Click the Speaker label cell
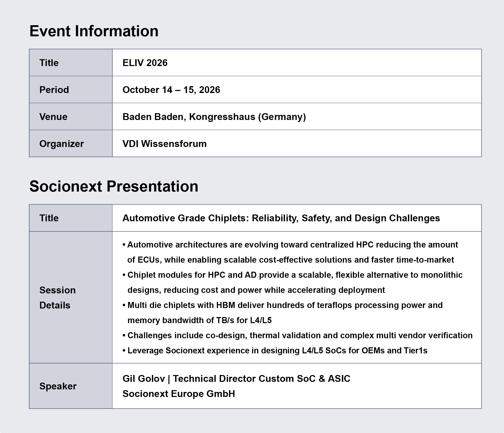The width and height of the screenshot is (504, 433). pos(71,386)
